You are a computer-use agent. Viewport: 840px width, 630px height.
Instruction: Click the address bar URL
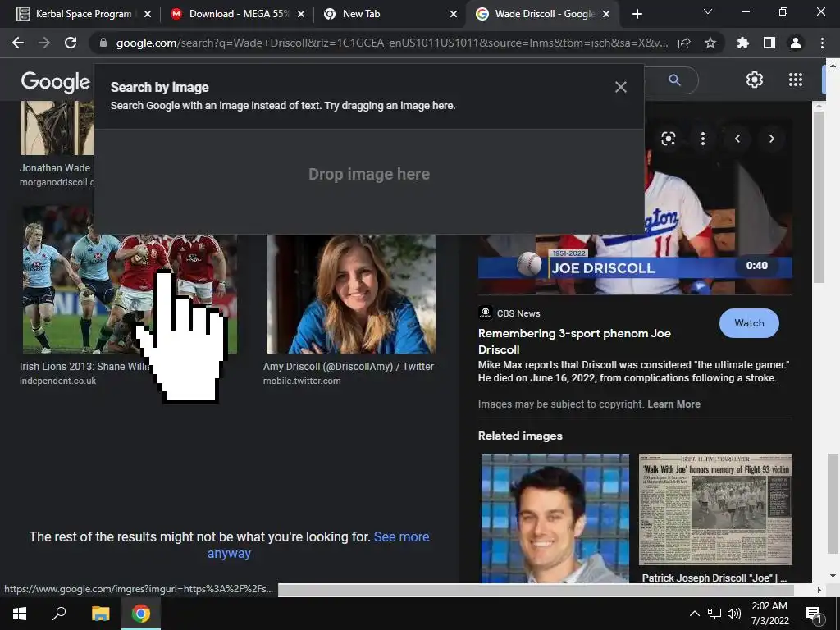(391, 43)
